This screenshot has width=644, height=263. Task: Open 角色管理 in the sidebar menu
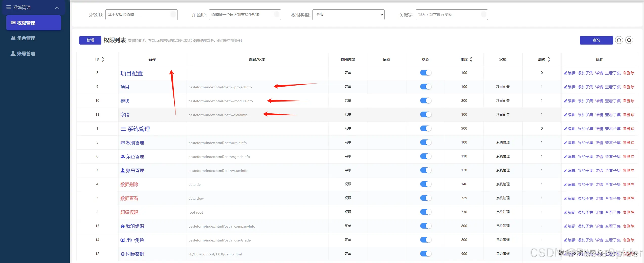coord(34,38)
